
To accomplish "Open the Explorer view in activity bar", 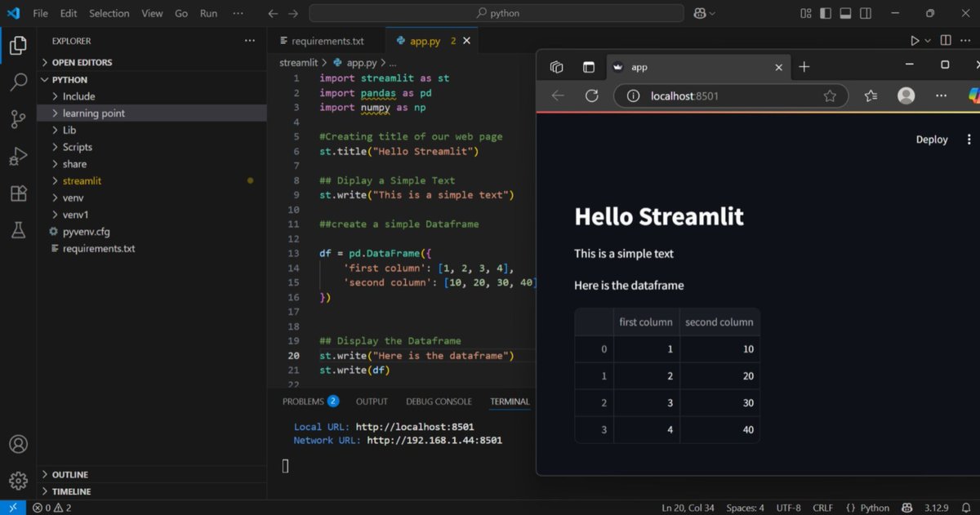I will coord(18,46).
